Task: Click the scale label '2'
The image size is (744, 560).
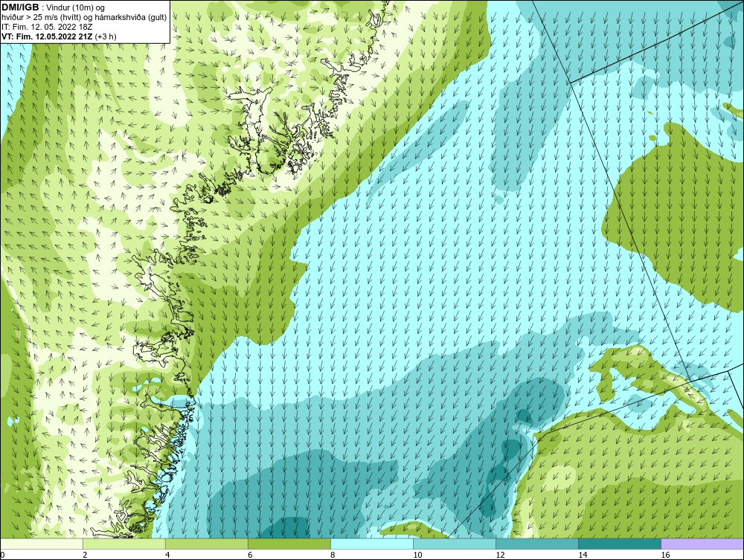Action: [x=85, y=555]
